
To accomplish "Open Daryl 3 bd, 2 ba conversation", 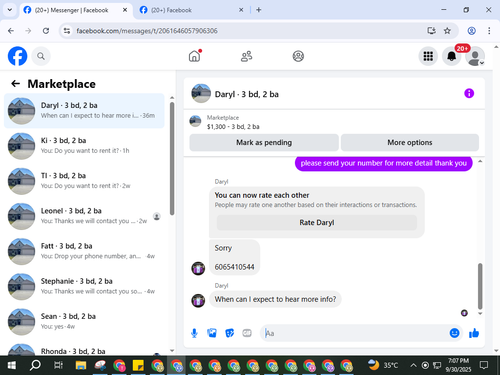I will pyautogui.click(x=84, y=111).
